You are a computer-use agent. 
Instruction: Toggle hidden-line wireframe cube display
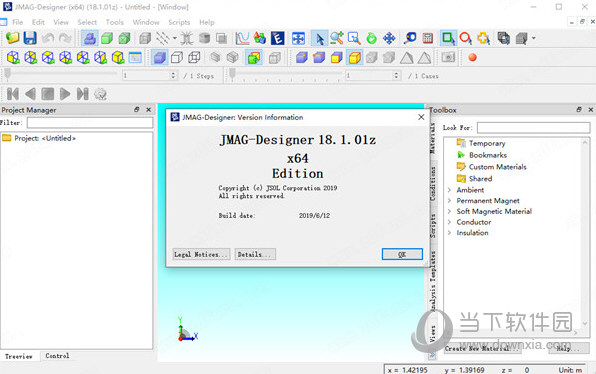(x=194, y=58)
